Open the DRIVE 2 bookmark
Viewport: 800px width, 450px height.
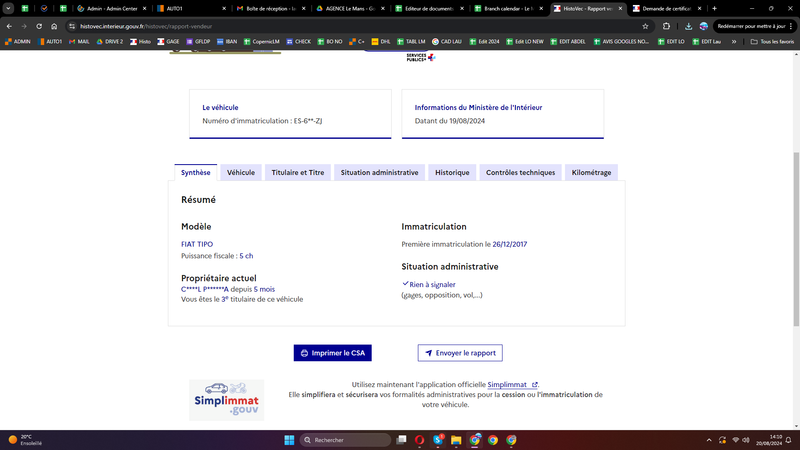[x=110, y=41]
